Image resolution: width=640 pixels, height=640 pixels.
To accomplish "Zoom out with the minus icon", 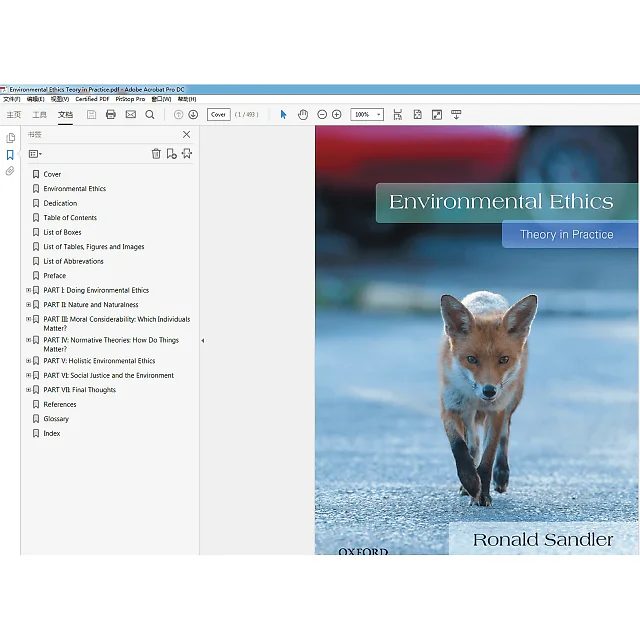I will (x=322, y=115).
